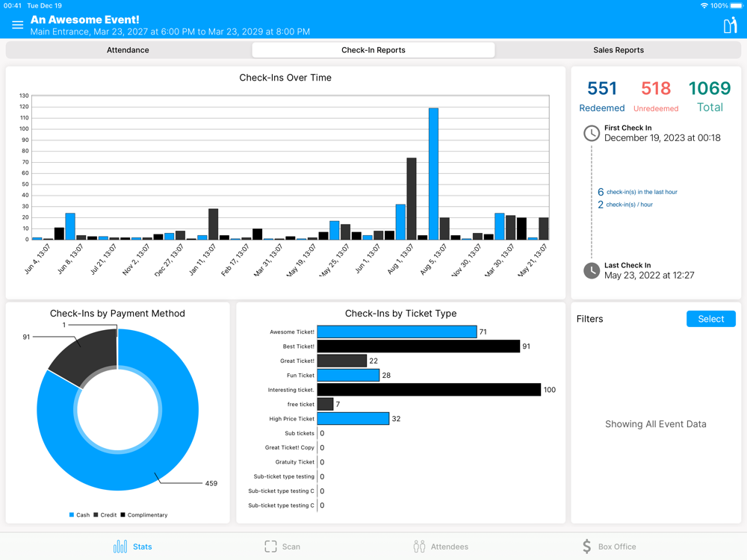Tap the Last Check In clock icon
The image size is (747, 560).
592,270
